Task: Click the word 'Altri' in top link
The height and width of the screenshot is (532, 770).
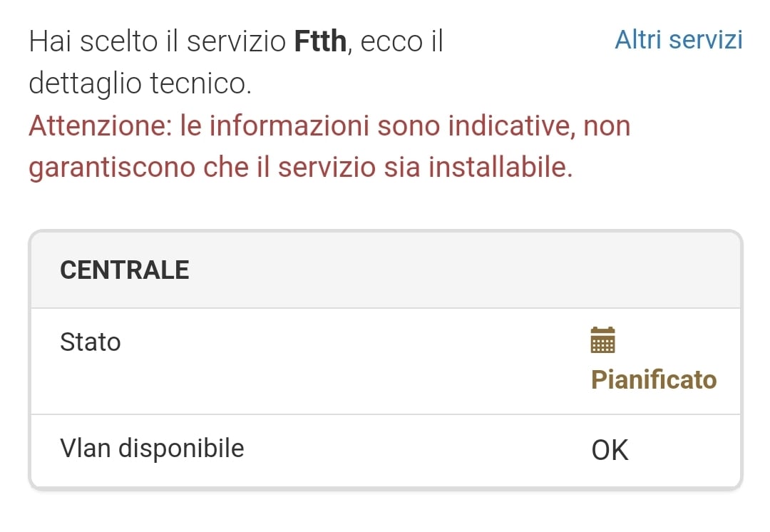Action: point(635,40)
